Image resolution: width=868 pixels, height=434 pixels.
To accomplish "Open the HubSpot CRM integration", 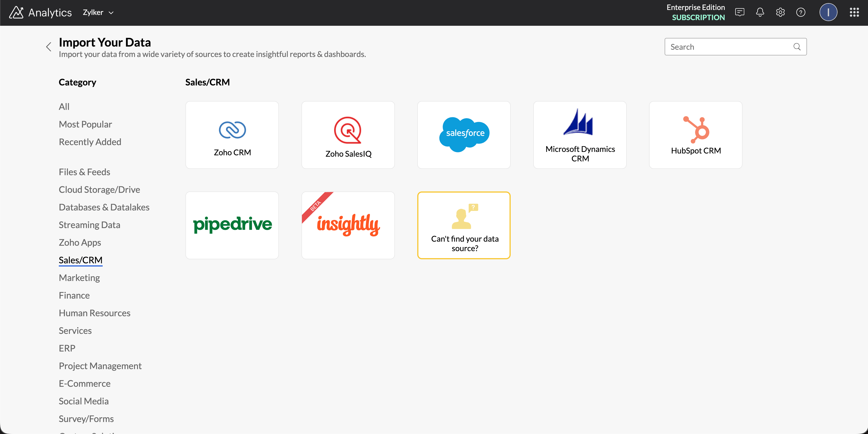I will pyautogui.click(x=695, y=135).
